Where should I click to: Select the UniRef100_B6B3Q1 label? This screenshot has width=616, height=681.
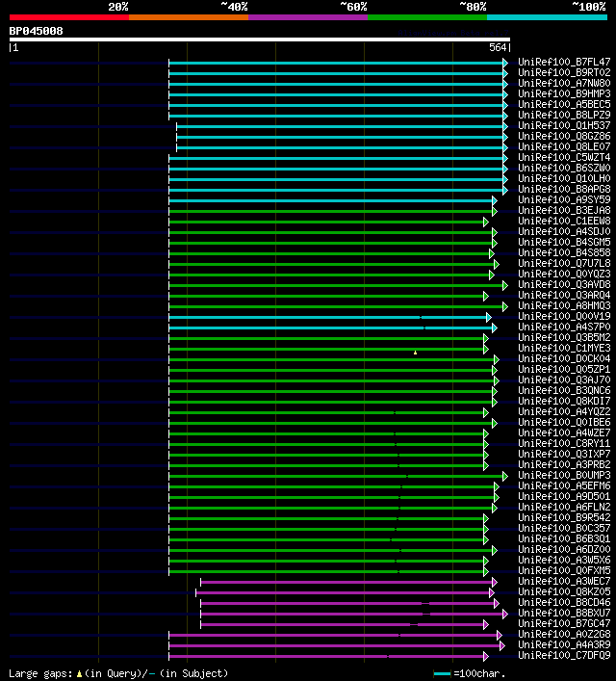click(x=564, y=539)
